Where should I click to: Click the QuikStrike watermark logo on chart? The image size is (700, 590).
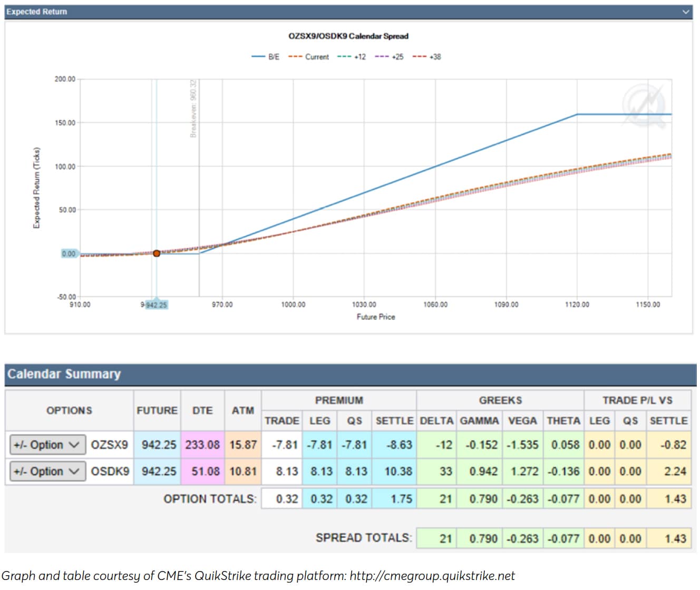tap(643, 105)
